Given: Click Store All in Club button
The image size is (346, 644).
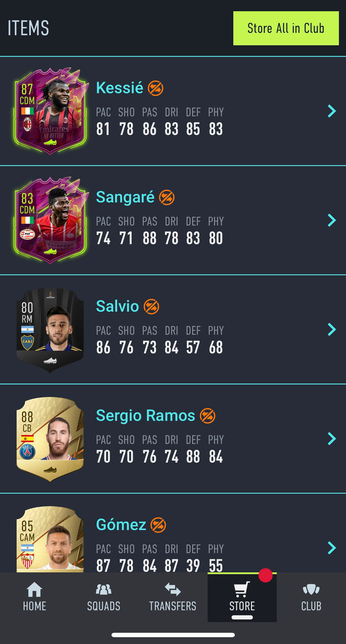Looking at the screenshot, I should (x=286, y=28).
